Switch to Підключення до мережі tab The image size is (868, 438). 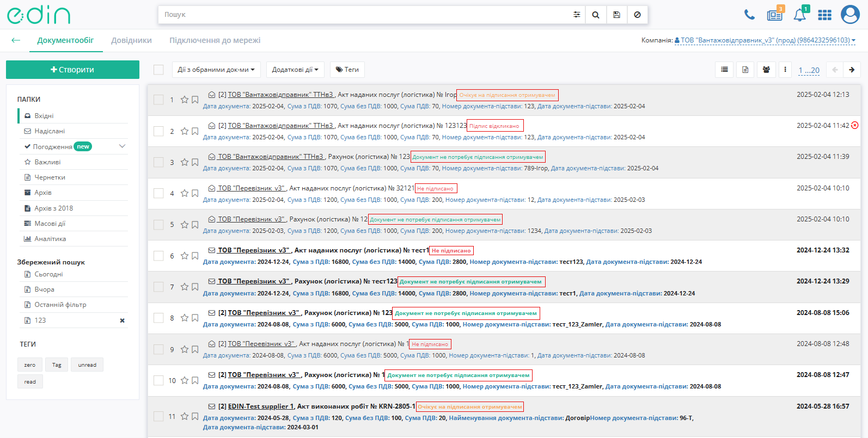(215, 40)
